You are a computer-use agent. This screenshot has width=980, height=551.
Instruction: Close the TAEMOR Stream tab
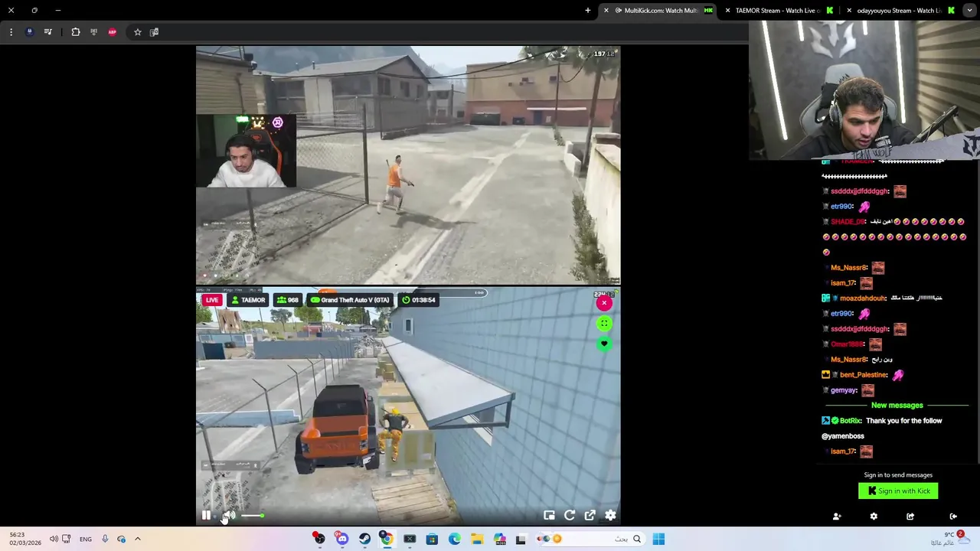click(727, 11)
